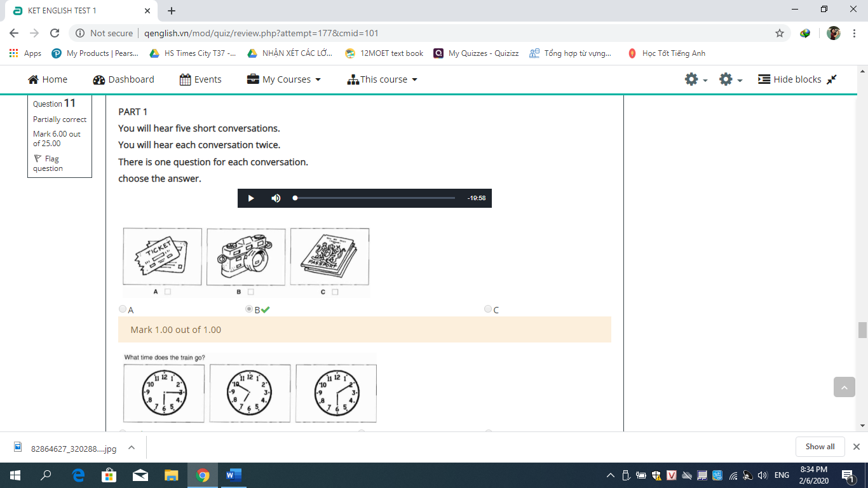Open the first gear settings dropdown

696,79
